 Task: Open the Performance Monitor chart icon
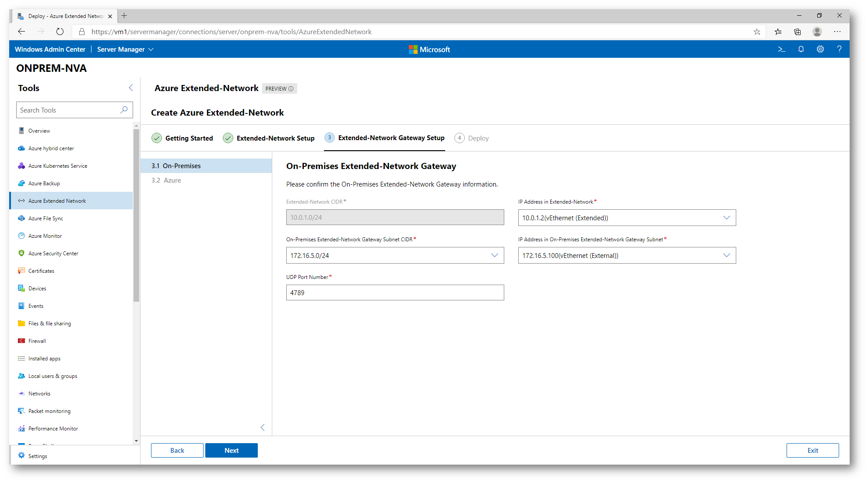[21, 428]
